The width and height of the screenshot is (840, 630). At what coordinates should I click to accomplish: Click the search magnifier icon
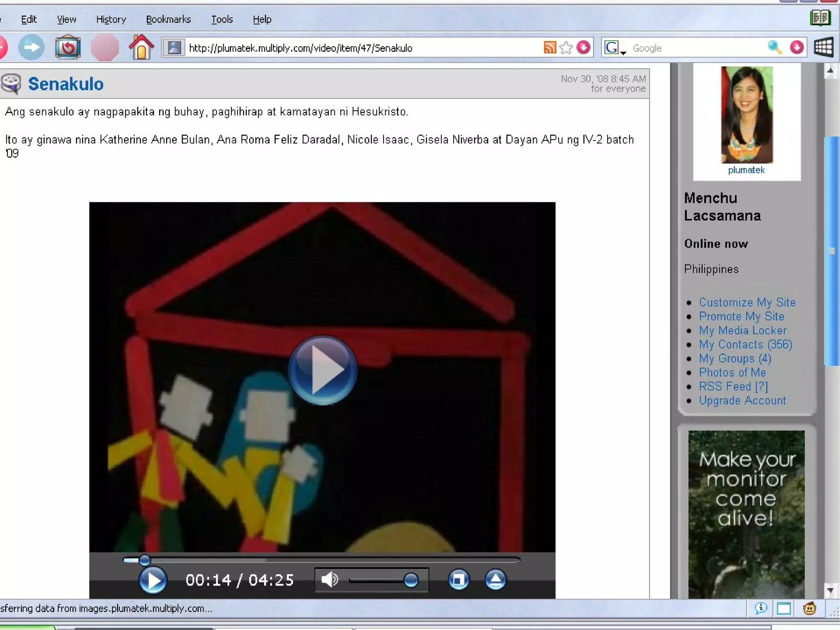tap(774, 48)
